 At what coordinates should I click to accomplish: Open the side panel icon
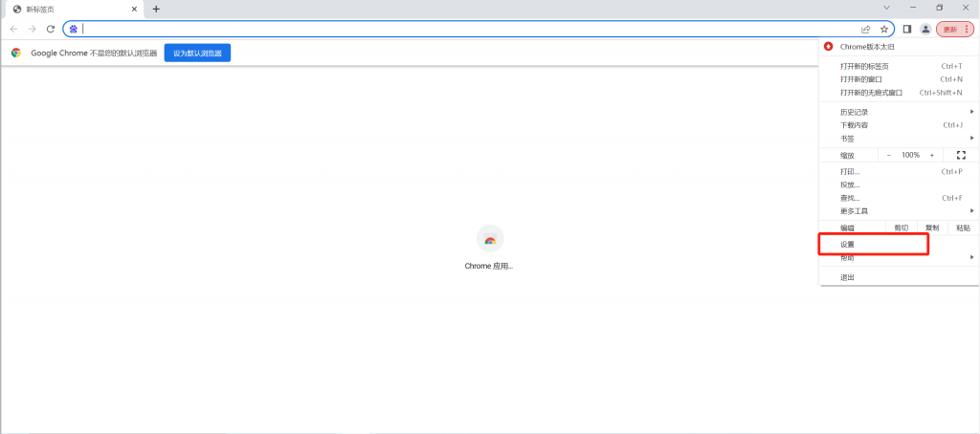pyautogui.click(x=907, y=30)
